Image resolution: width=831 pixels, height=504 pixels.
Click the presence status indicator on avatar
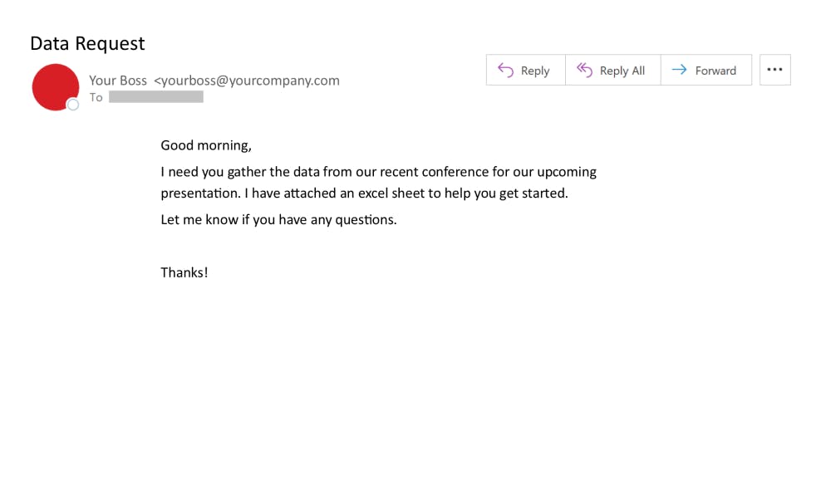tap(73, 105)
